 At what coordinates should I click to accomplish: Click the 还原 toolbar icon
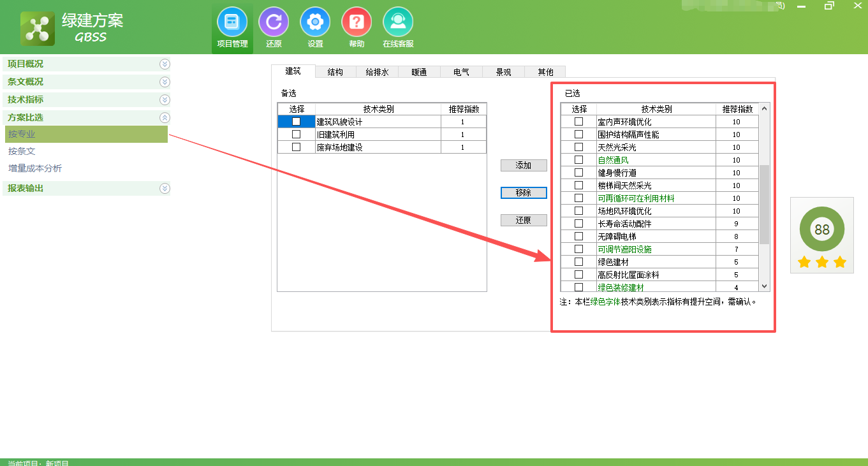(x=273, y=27)
